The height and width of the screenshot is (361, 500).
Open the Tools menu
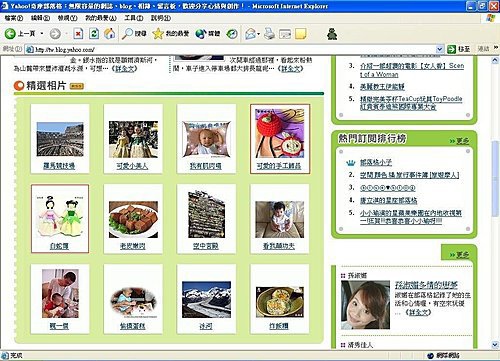coord(134,18)
